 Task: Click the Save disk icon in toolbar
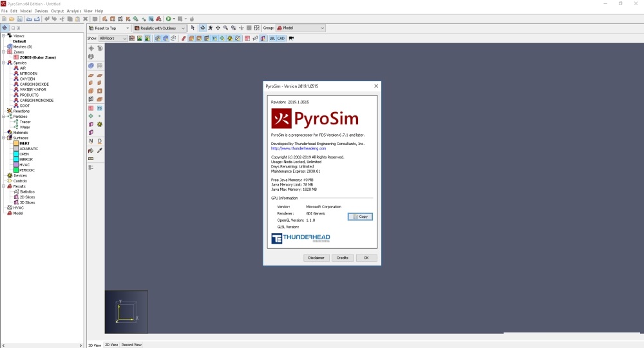(x=20, y=19)
